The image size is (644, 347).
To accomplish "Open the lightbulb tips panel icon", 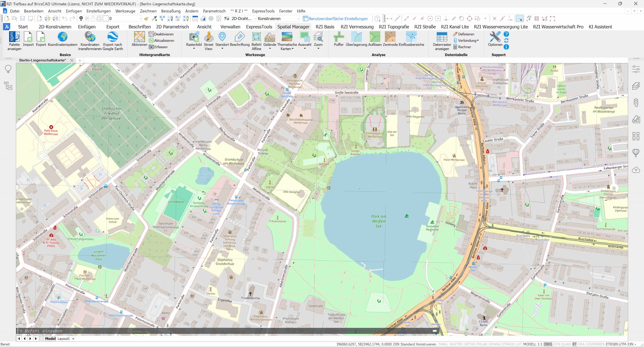I will (x=8, y=69).
